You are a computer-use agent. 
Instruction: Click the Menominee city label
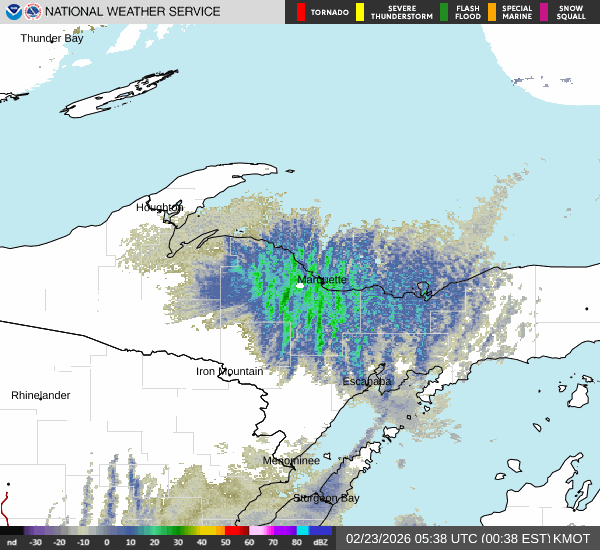(x=291, y=460)
